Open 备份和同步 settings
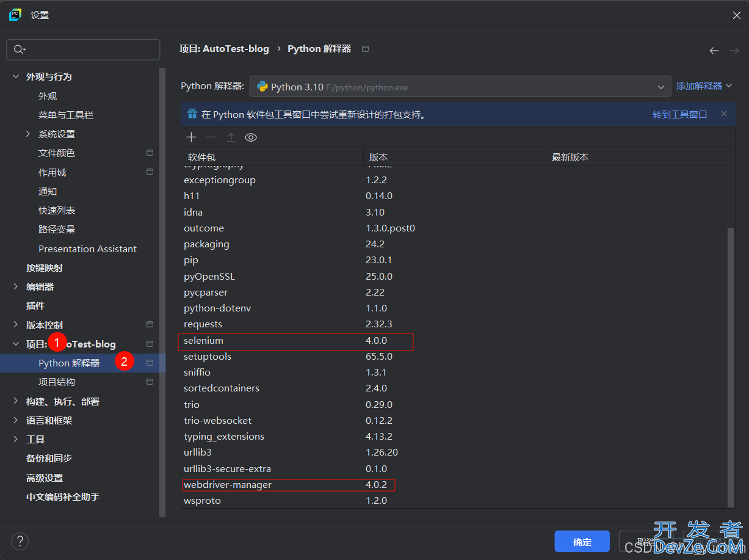Screen dimensions: 749x560 tap(49, 458)
